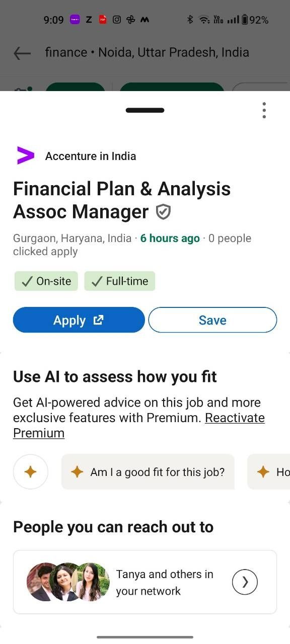This screenshot has width=290, height=644.
Task: Open the Reactivate Premium link
Action: tap(139, 425)
